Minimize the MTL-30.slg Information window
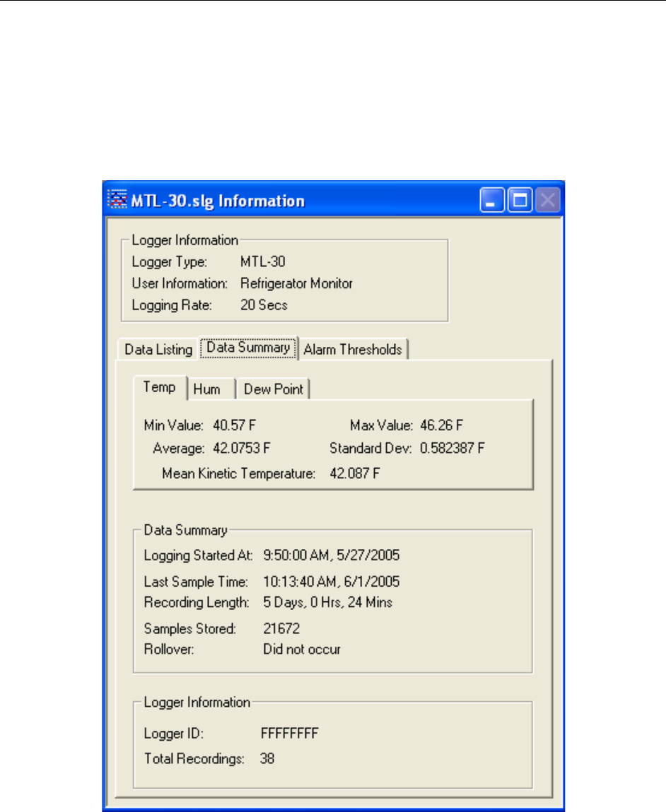666x812 pixels. [492, 200]
